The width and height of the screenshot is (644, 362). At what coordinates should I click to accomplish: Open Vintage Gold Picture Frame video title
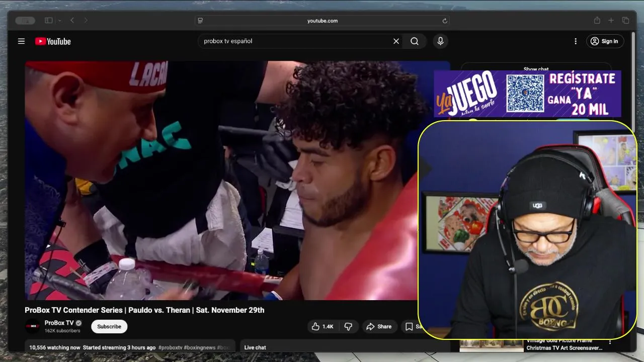(565, 344)
